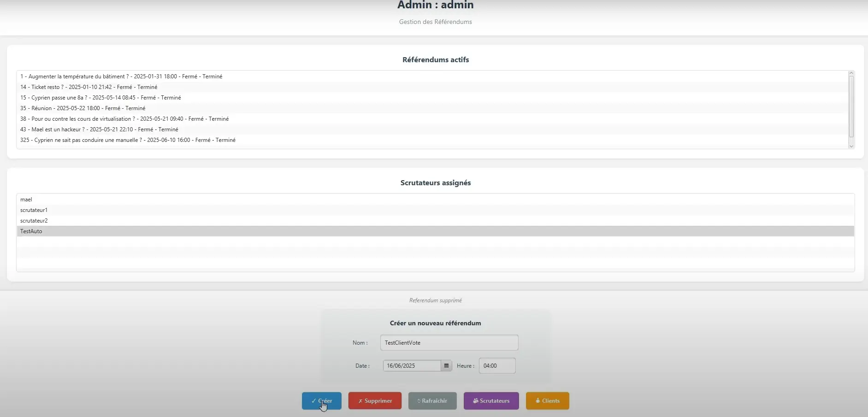Click the Nom input field TestClientVote
The width and height of the screenshot is (868, 417).
point(449,342)
